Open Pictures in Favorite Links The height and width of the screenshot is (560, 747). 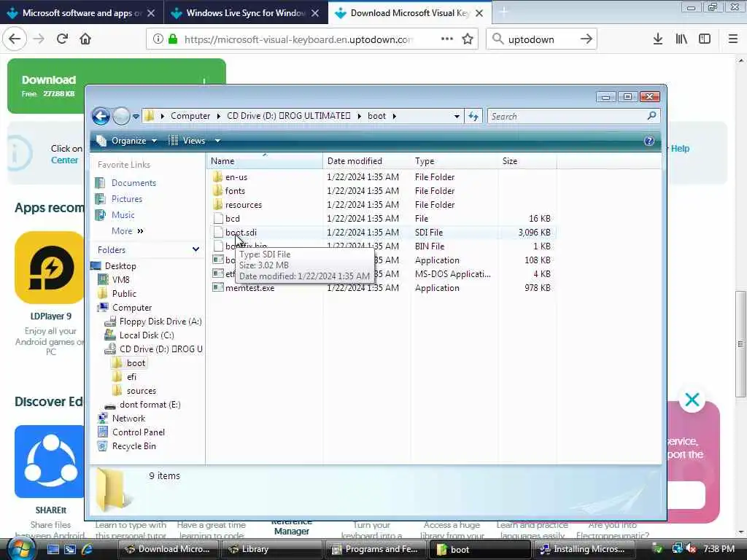coord(127,199)
